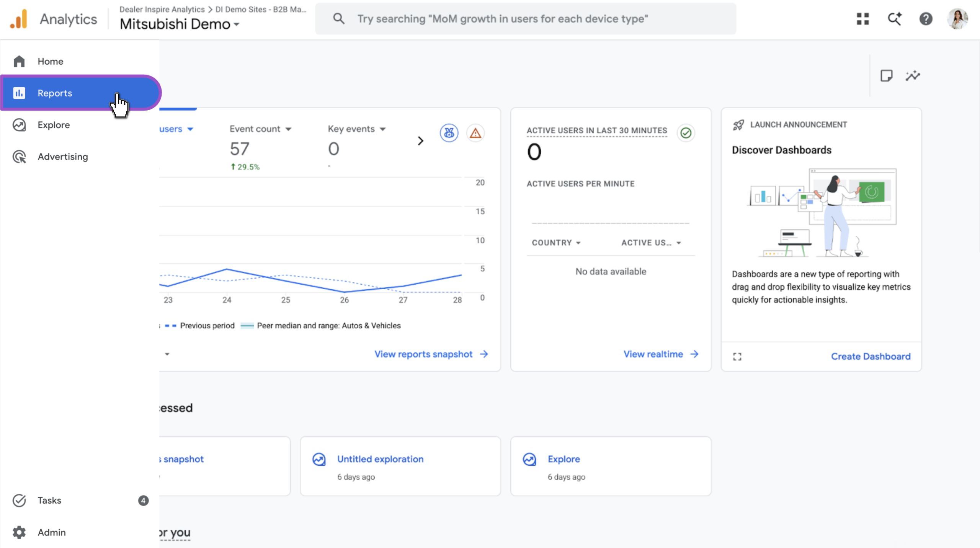Click the magnifier search icon
The height and width of the screenshot is (548, 980).
coord(338,18)
